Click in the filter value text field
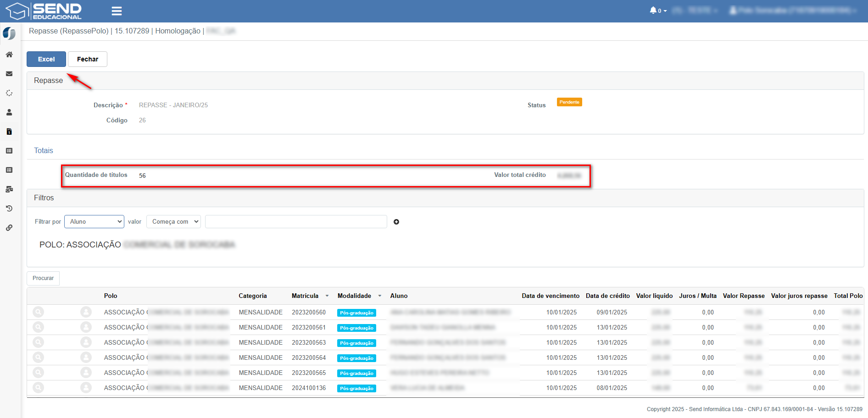This screenshot has width=868, height=418. [x=296, y=222]
